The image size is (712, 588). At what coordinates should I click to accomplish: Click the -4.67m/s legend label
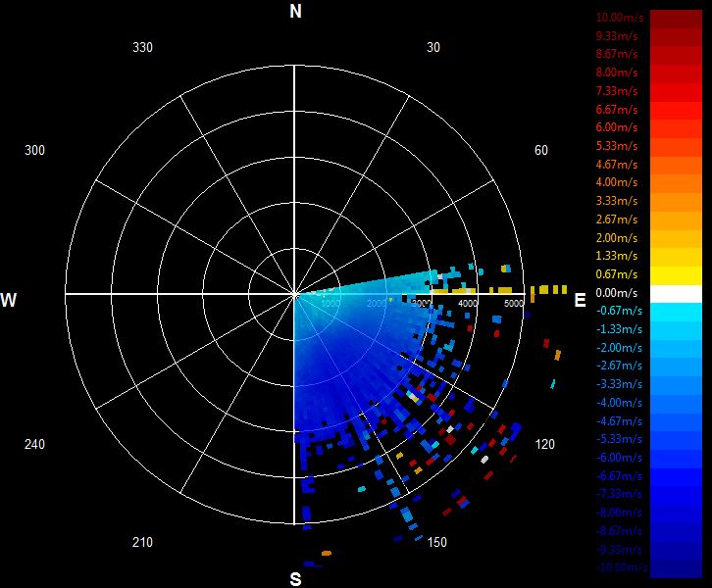[619, 421]
